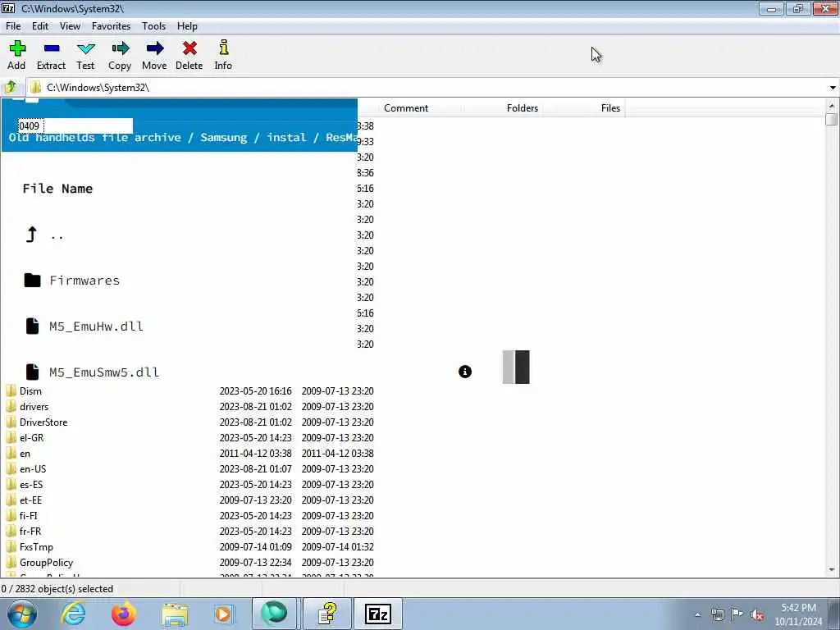Select the el-GR folder row
840x630 pixels.
tap(190, 438)
